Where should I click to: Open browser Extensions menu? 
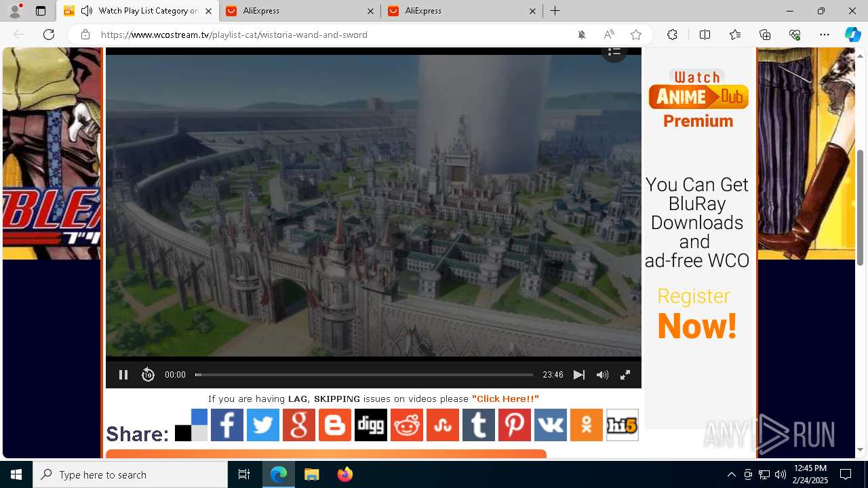pyautogui.click(x=672, y=35)
